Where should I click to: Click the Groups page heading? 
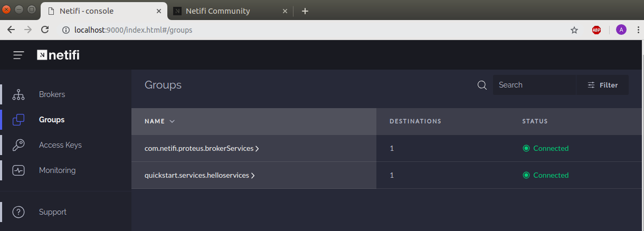pos(163,85)
